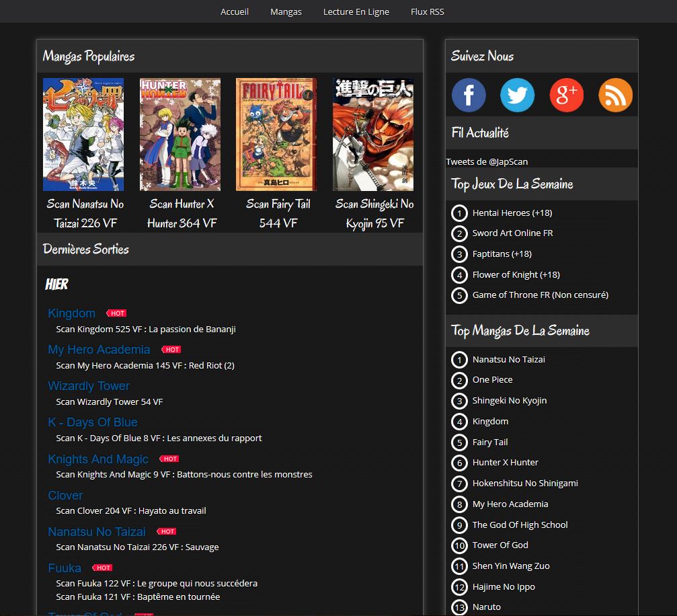Viewport: 677px width, 616px height.
Task: Open the Fairy Tail cover thumbnail
Action: [276, 134]
